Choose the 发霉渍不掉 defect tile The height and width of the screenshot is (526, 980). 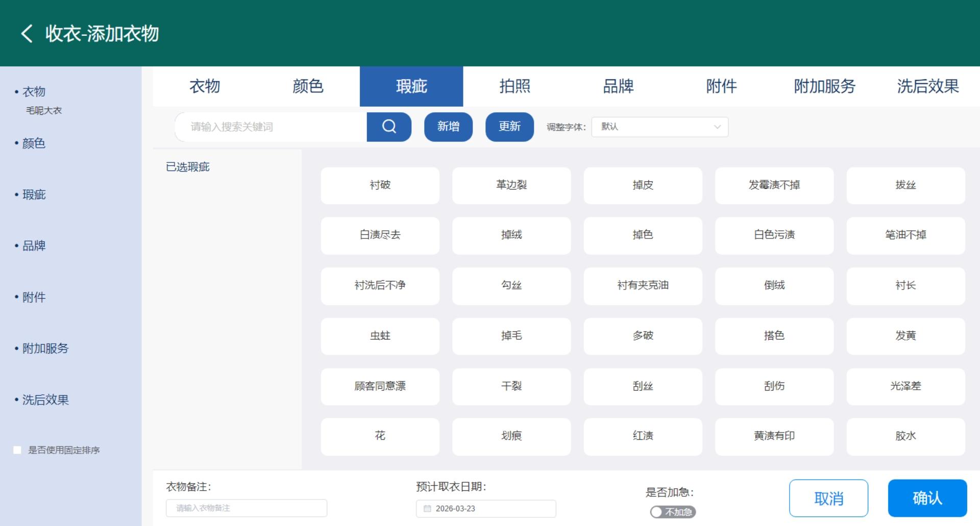click(x=774, y=185)
